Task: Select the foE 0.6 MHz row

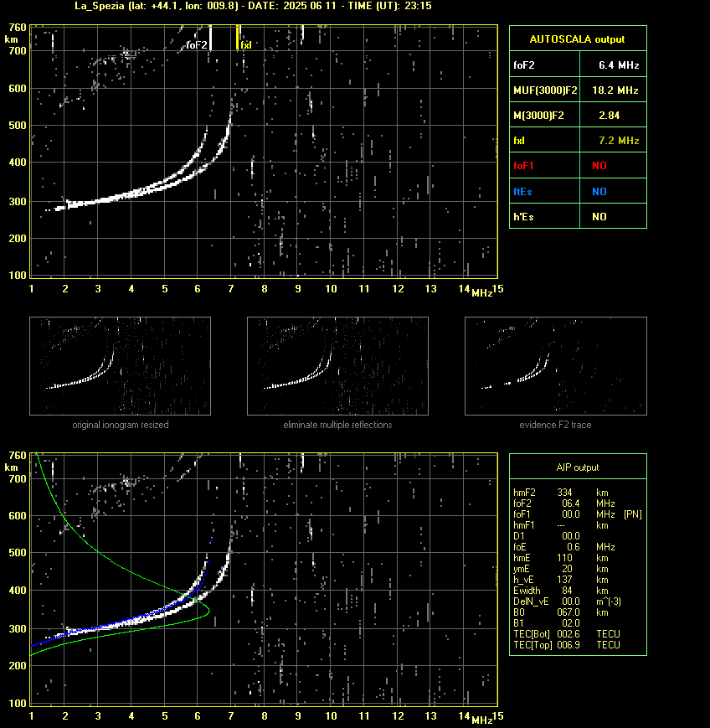Action: (x=564, y=547)
